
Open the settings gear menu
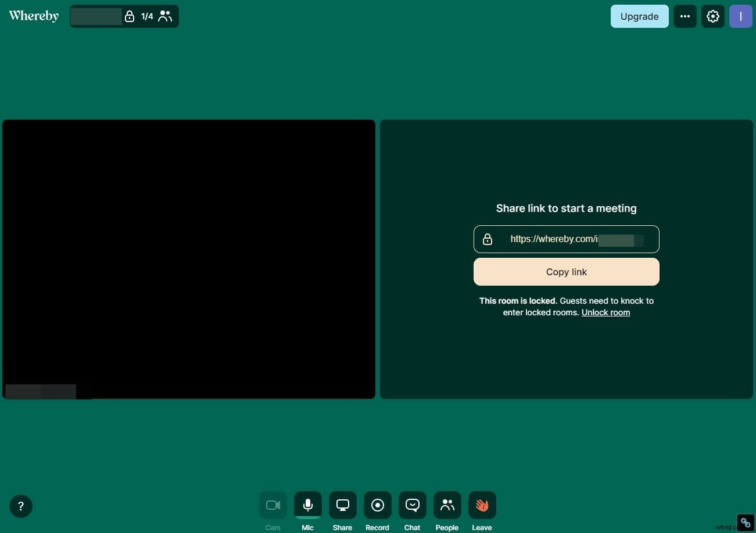712,16
